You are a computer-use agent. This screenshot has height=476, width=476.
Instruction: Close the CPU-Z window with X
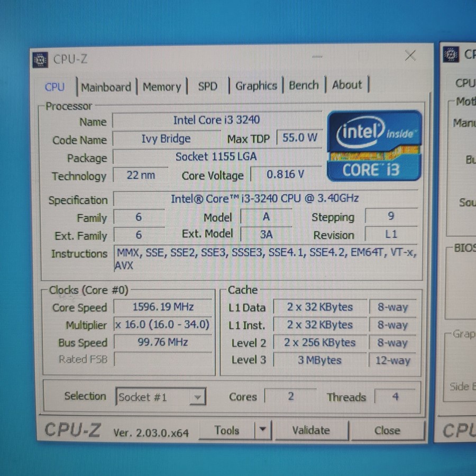point(410,56)
